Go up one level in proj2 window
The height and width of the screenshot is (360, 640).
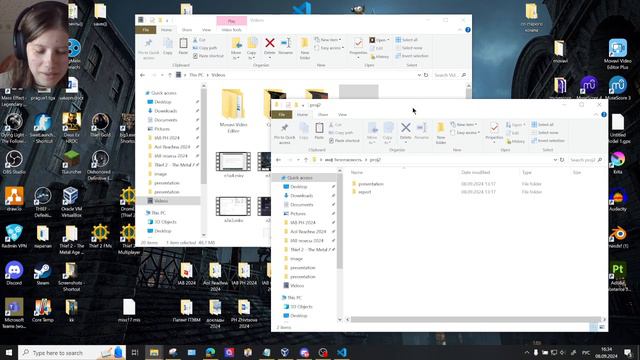(306, 160)
